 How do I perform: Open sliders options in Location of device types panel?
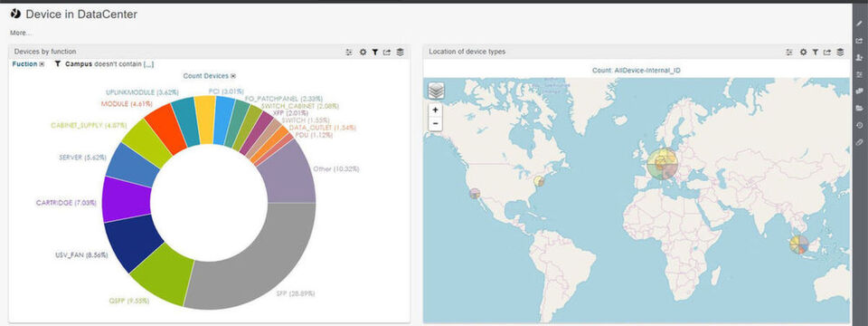click(x=789, y=53)
